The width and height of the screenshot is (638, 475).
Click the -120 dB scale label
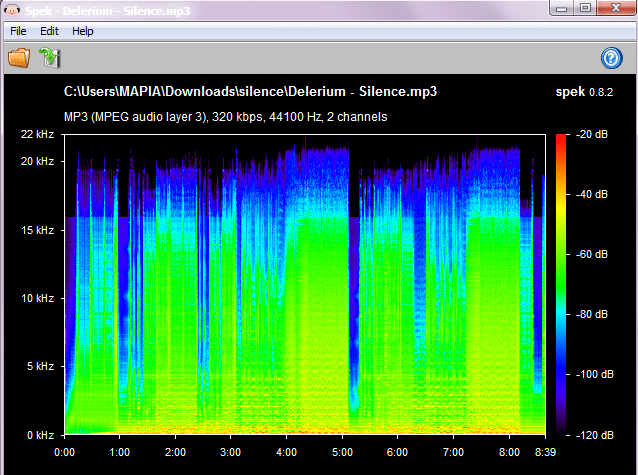coord(594,436)
